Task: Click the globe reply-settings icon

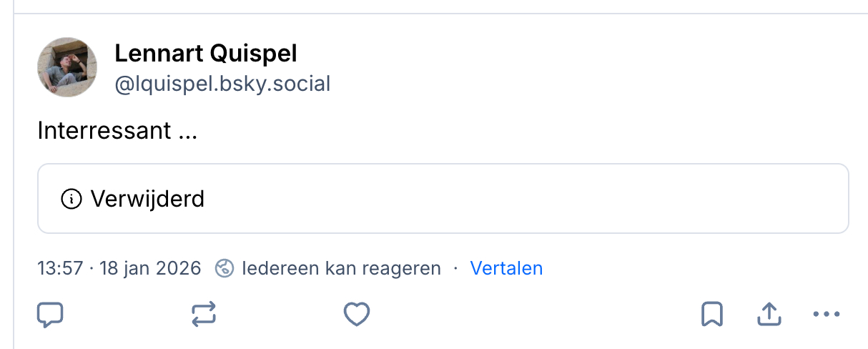Action: (225, 269)
